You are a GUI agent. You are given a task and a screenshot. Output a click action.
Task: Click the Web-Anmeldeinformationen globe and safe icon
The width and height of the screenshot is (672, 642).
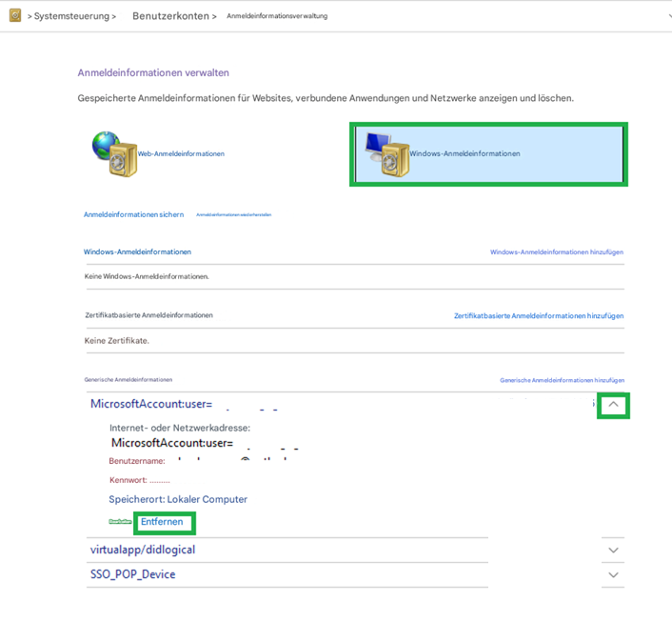click(114, 153)
